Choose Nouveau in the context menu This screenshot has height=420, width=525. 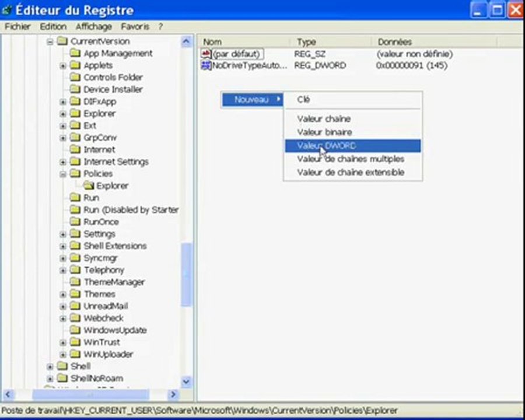click(x=252, y=100)
